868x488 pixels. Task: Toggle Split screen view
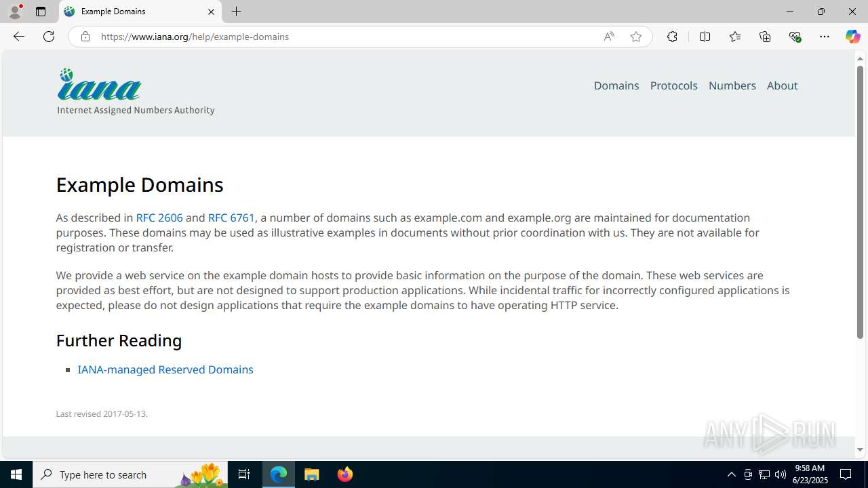705,37
